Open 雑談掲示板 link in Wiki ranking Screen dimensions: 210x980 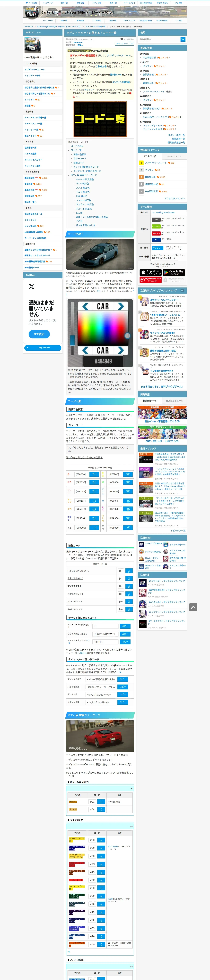click(150, 177)
